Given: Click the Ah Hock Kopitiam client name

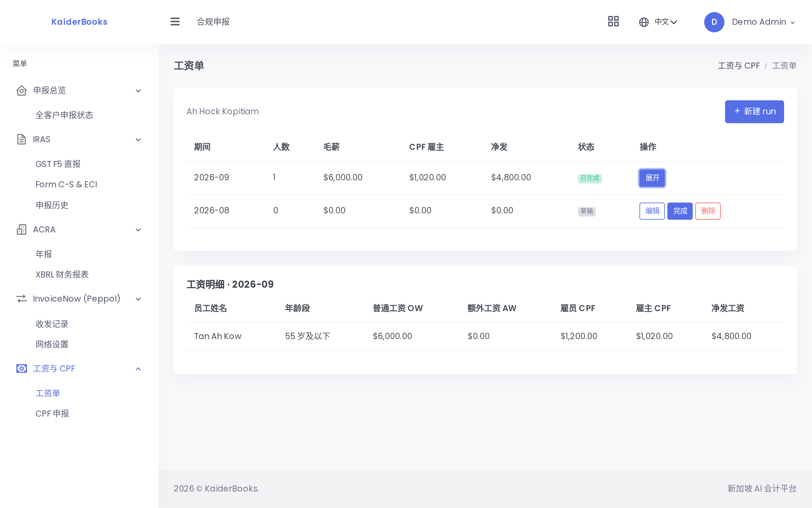Looking at the screenshot, I should pos(222,111).
